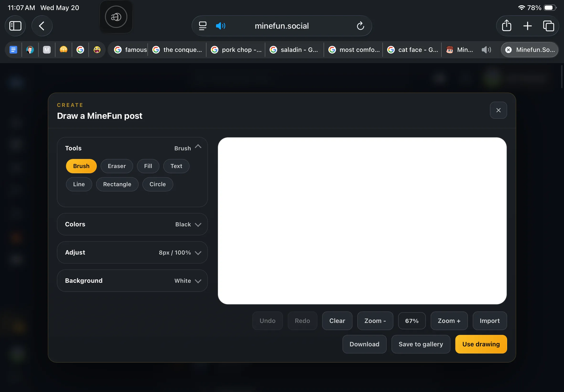
Task: Select the Text tool
Action: pos(176,166)
